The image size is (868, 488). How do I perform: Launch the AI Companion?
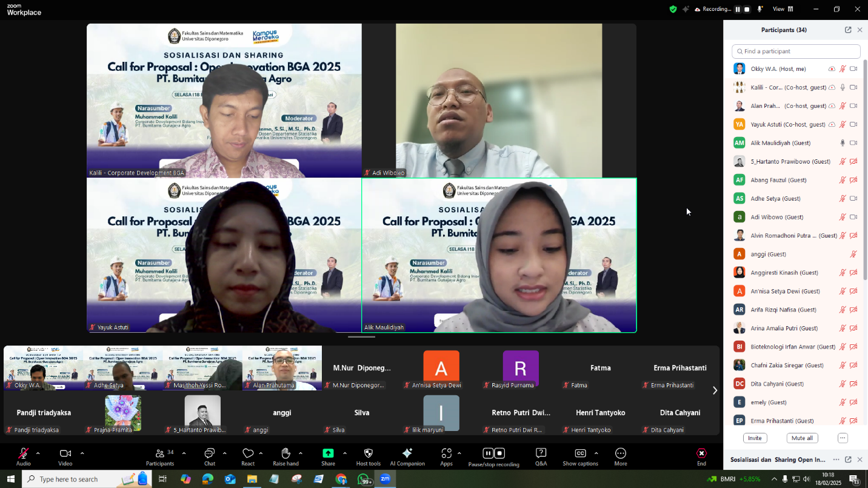[407, 456]
